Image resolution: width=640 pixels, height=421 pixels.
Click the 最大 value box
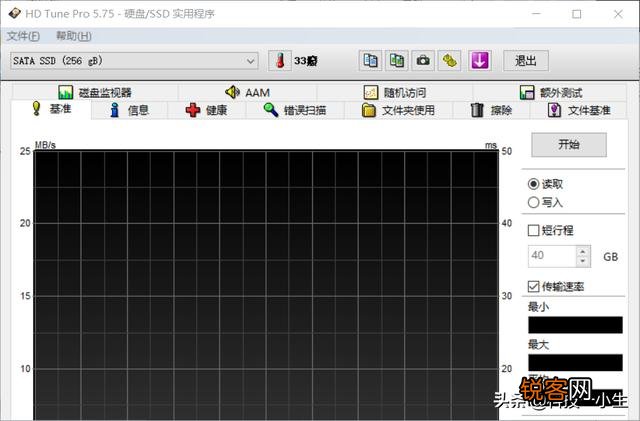click(x=576, y=363)
